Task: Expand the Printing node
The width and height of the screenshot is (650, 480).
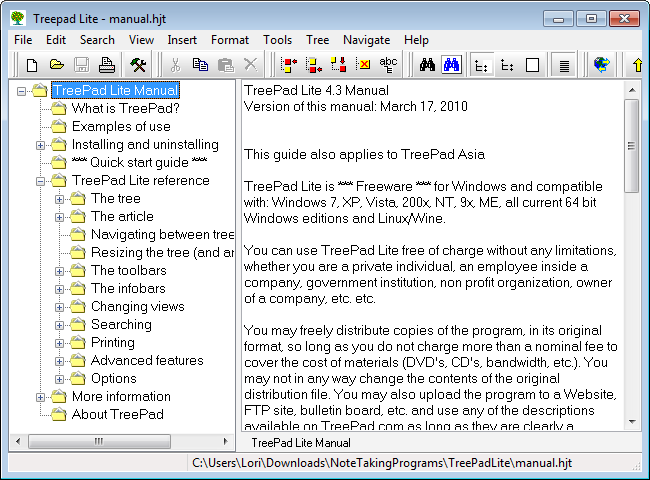Action: click(59, 344)
